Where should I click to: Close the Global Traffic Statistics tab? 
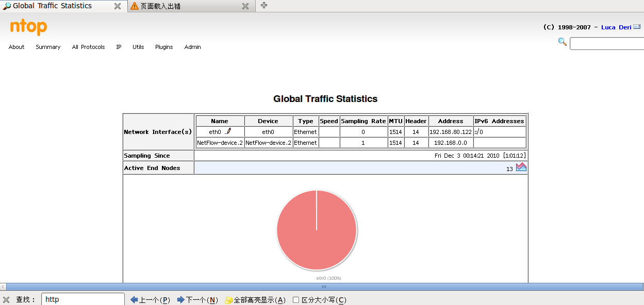(x=118, y=6)
